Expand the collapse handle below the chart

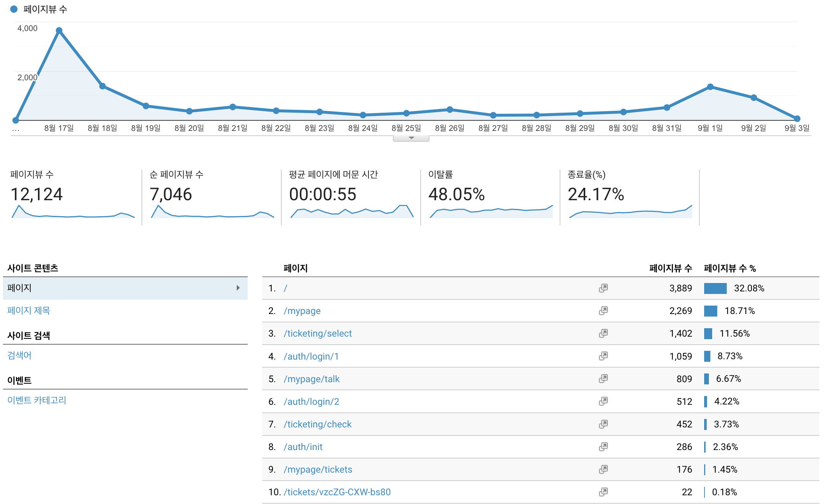(411, 138)
